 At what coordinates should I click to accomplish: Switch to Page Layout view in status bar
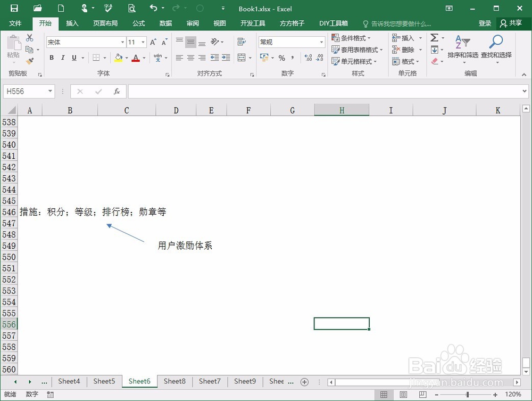(x=403, y=394)
